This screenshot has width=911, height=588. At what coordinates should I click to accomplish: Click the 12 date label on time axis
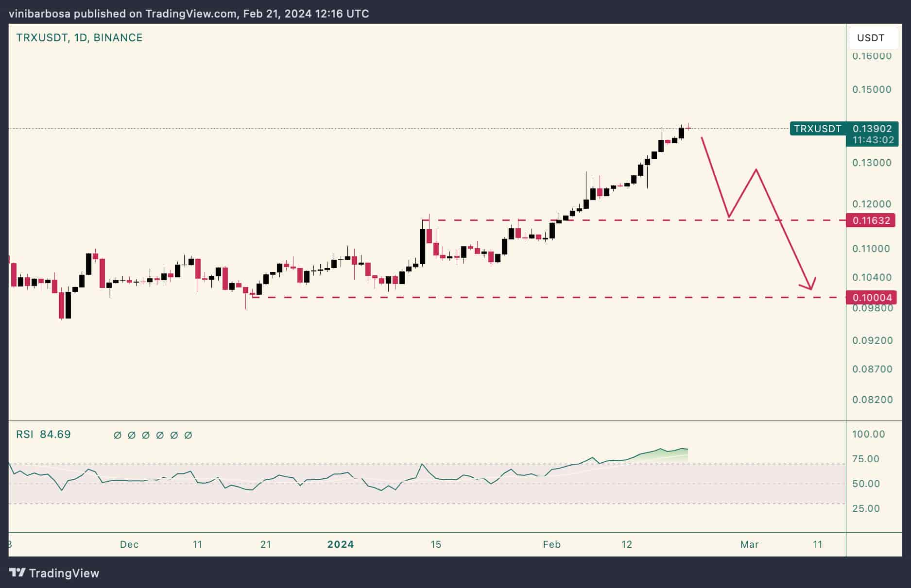pos(627,544)
